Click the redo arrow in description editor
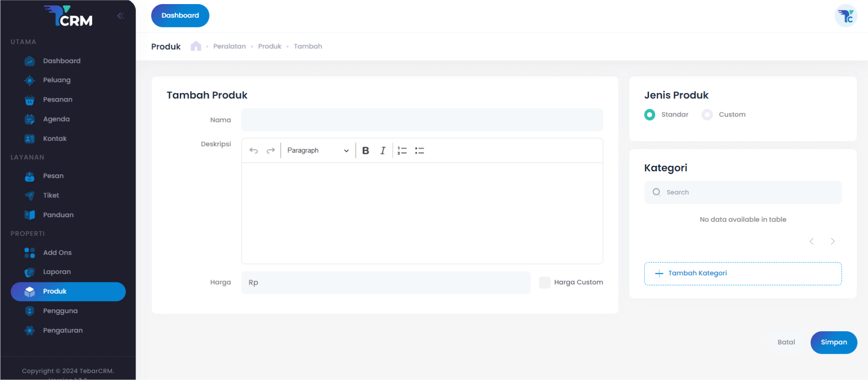Viewport: 868px width, 380px height. pos(271,150)
